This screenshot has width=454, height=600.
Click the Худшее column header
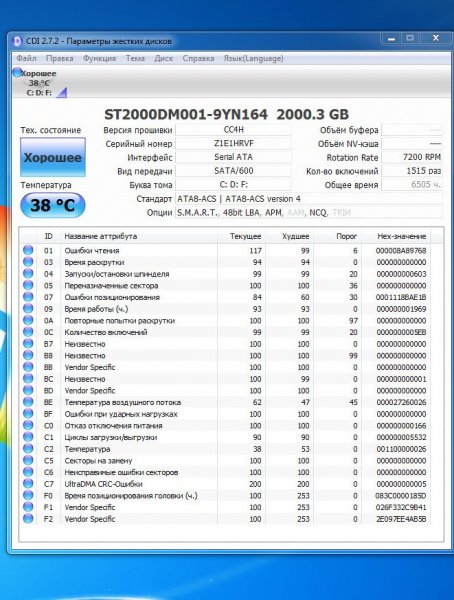coord(290,236)
